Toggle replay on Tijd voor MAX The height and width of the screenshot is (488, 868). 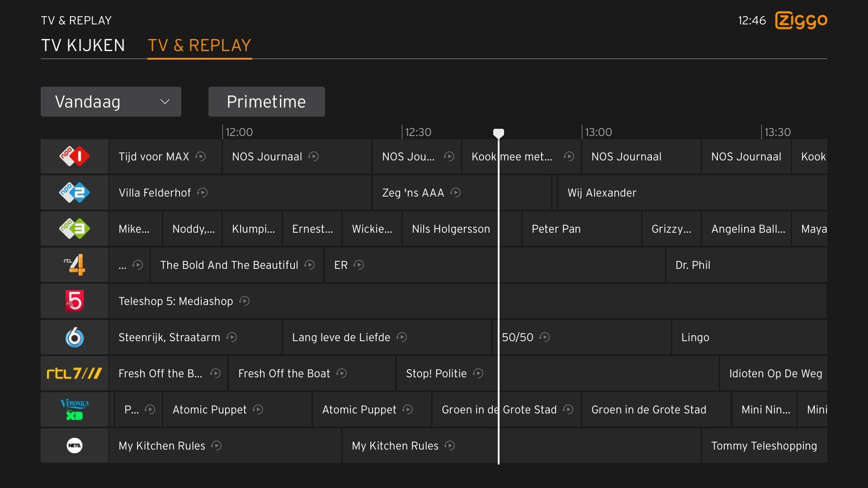click(201, 156)
